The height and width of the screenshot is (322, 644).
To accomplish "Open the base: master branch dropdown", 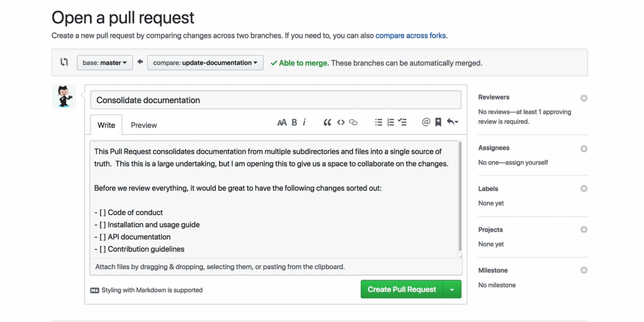I will click(104, 63).
